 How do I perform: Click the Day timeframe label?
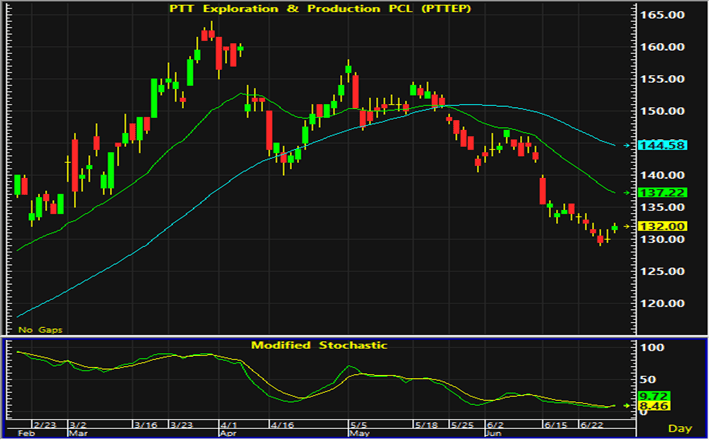point(680,428)
